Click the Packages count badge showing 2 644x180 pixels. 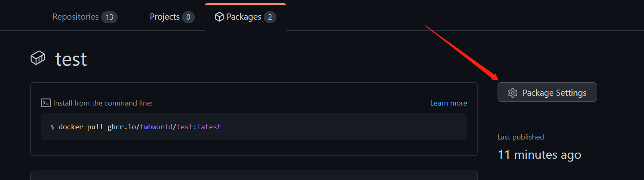click(x=270, y=17)
